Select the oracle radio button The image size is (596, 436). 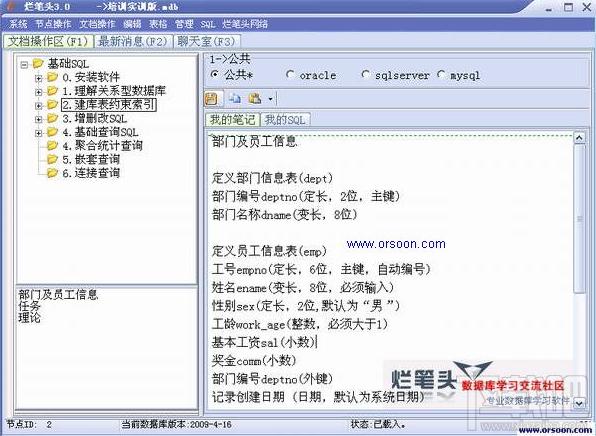pyautogui.click(x=290, y=75)
